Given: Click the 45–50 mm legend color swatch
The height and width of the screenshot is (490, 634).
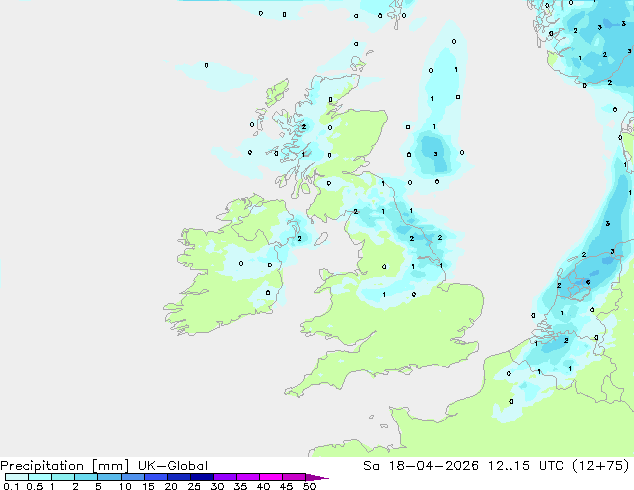Looking at the screenshot, I should point(294,477).
